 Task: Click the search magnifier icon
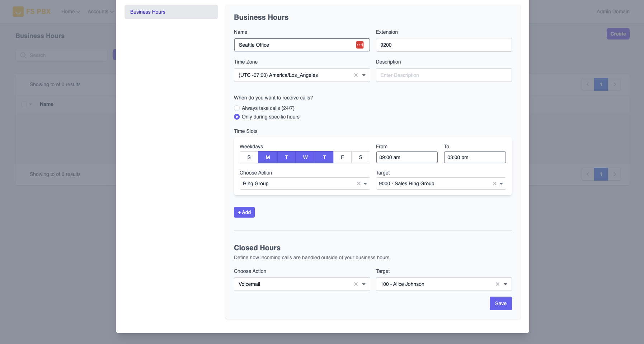(x=23, y=55)
